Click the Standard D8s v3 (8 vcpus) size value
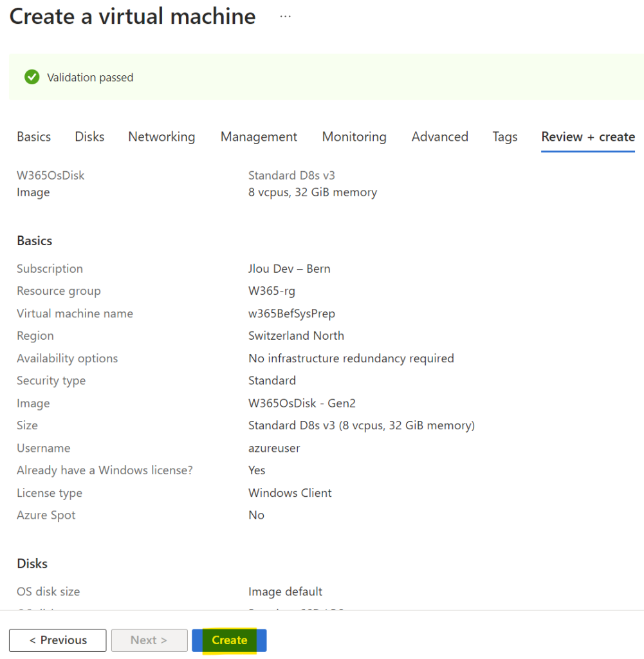Screen dimensions: 644x659 pyautogui.click(x=362, y=425)
